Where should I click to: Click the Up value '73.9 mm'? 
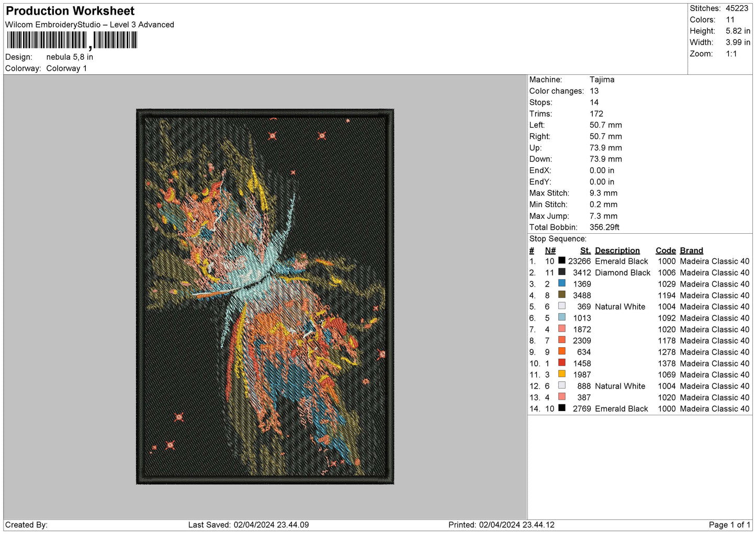coord(606,147)
